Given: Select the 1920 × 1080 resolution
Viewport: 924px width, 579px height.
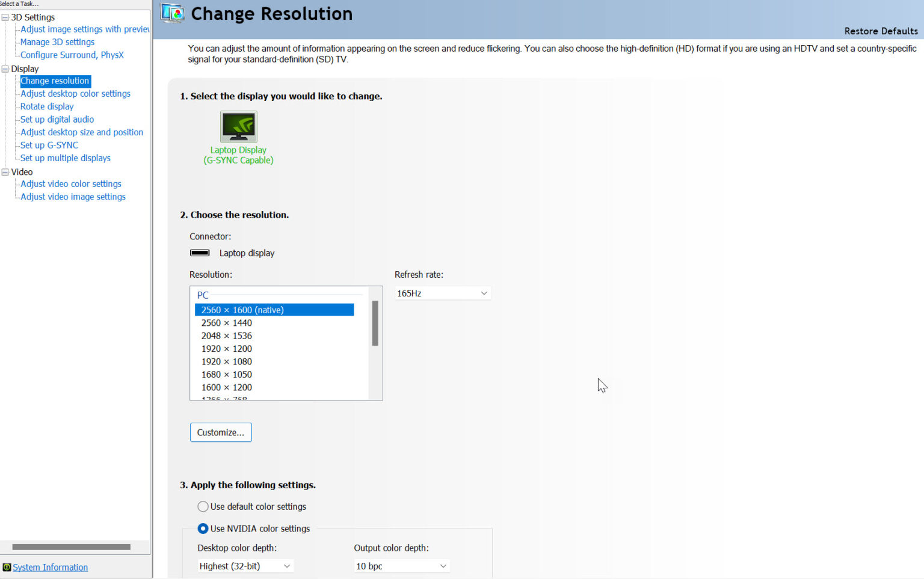Looking at the screenshot, I should [x=227, y=361].
